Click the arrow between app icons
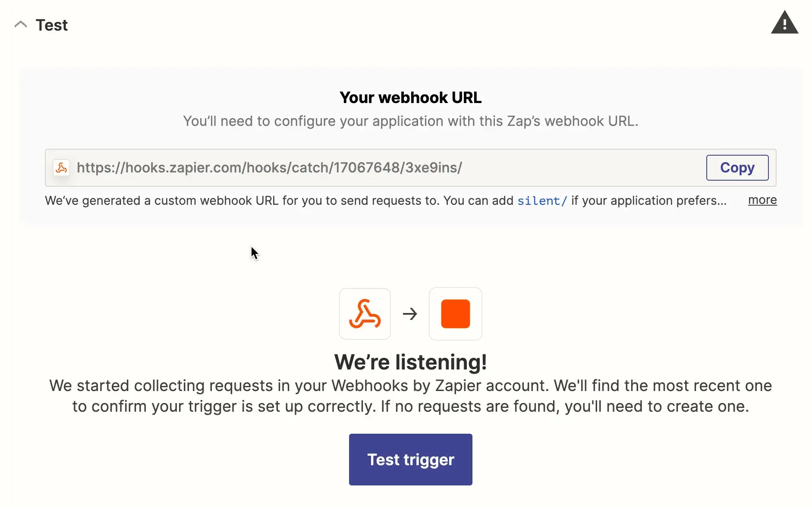Image resolution: width=812 pixels, height=507 pixels. (410, 314)
